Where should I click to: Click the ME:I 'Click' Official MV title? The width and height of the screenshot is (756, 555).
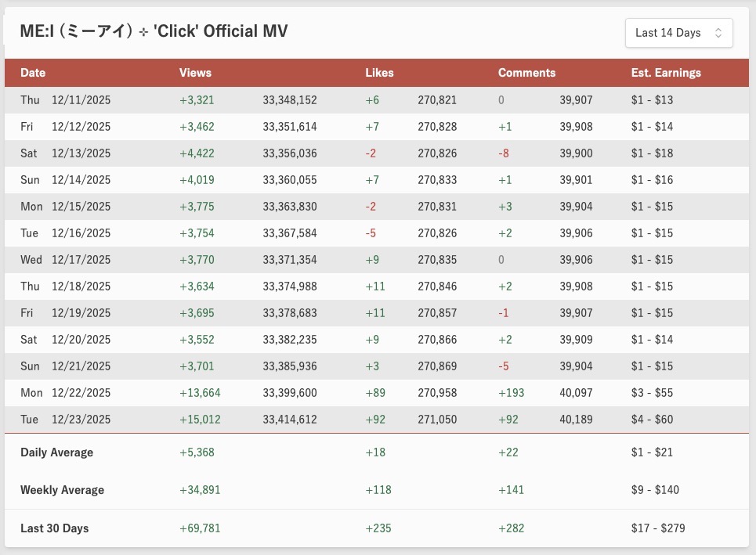pyautogui.click(x=154, y=31)
